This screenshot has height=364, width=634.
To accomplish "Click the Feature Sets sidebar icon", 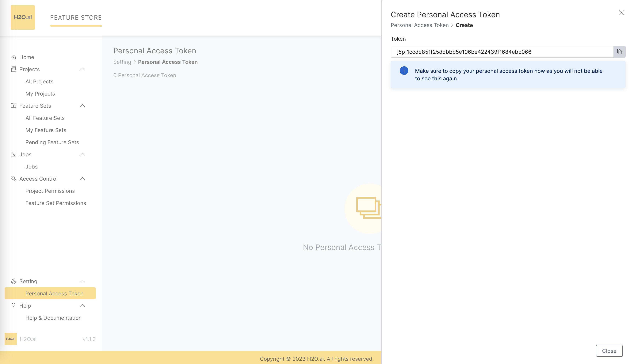I will coord(14,106).
